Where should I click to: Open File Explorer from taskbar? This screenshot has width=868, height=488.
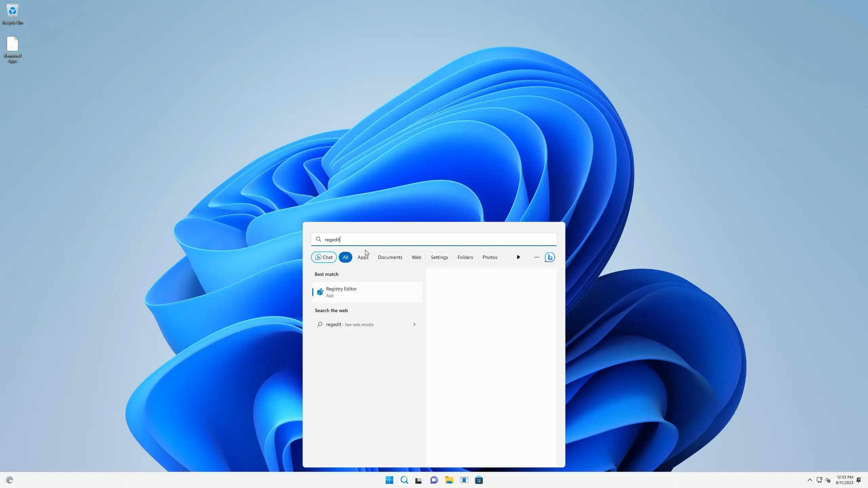[449, 480]
